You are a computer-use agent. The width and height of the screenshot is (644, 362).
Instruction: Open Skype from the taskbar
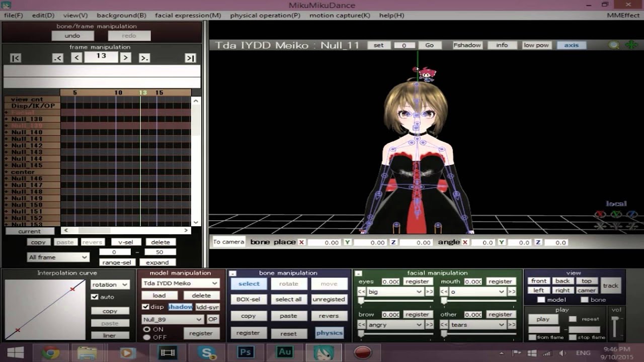207,353
